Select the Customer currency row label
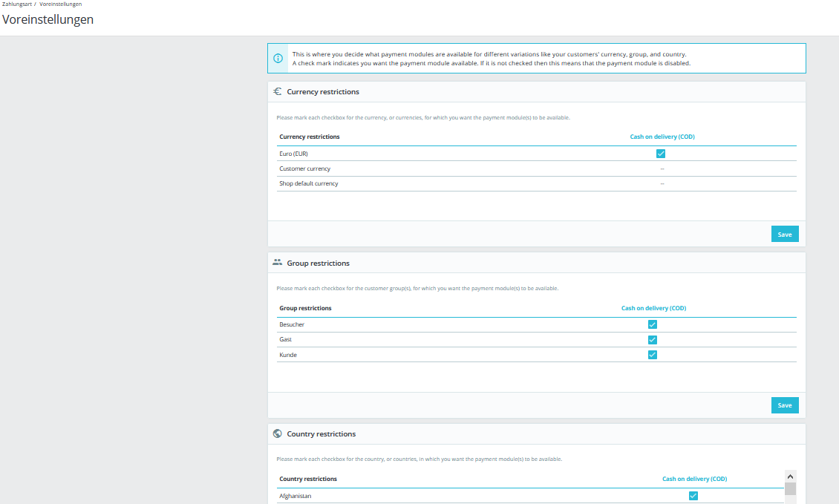The width and height of the screenshot is (839, 504). tap(304, 168)
